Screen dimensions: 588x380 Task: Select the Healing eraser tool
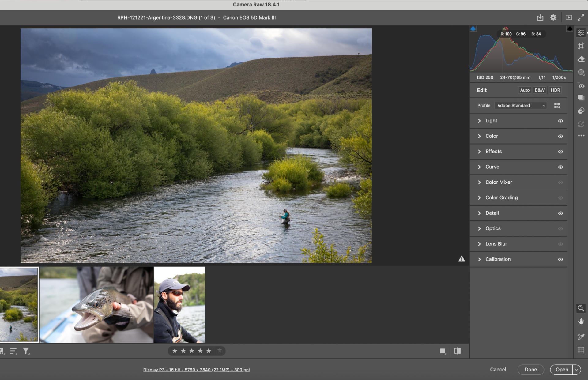(x=581, y=59)
